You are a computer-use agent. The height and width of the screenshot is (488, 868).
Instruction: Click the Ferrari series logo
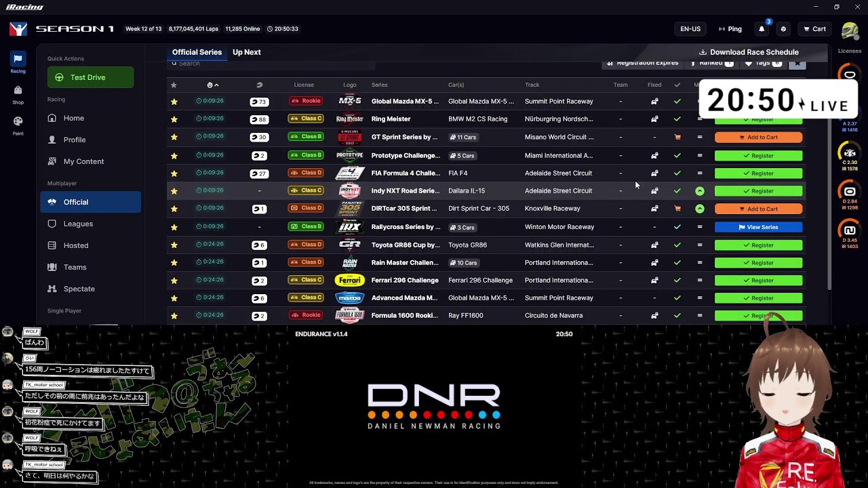350,280
